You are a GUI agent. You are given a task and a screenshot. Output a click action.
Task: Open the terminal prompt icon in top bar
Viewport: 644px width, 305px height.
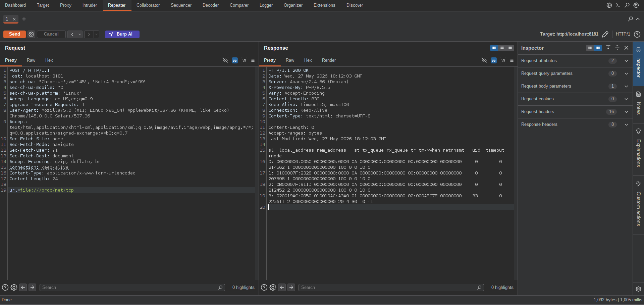click(618, 5)
